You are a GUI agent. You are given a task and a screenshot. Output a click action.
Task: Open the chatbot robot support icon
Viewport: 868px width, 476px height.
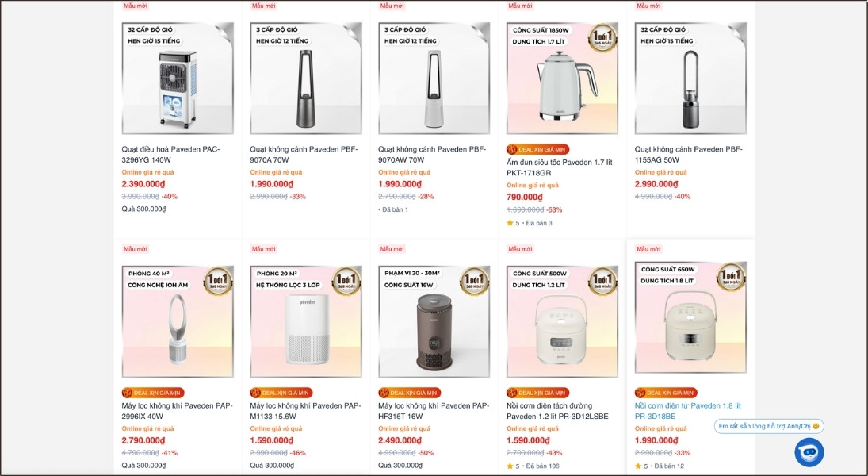click(809, 452)
